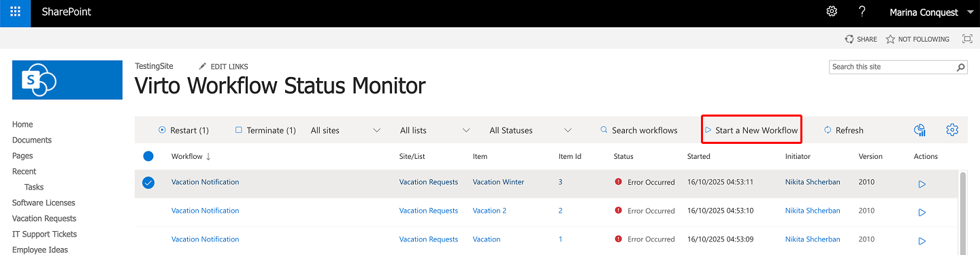Screen dimensions: 980x255
Task: Open the Vacation 2 item link
Action: tap(489, 211)
